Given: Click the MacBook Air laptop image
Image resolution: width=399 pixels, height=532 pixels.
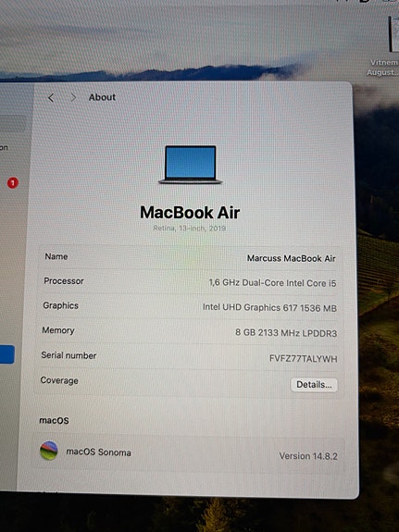Looking at the screenshot, I should (190, 165).
